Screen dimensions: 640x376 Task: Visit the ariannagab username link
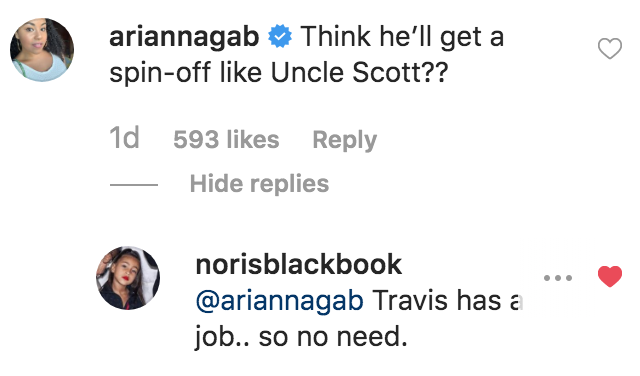(x=184, y=36)
